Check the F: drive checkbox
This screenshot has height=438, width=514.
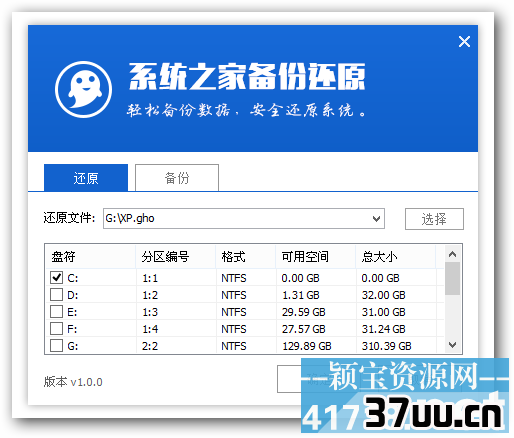click(x=56, y=329)
